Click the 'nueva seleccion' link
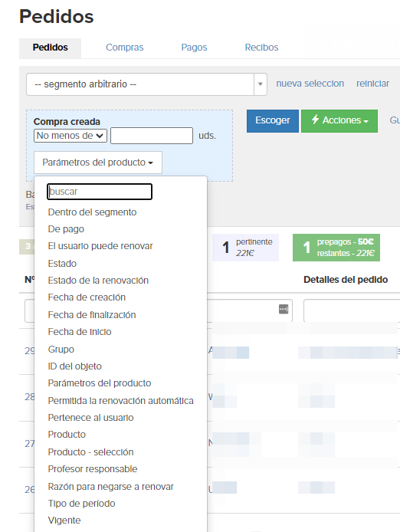The image size is (400, 532). click(310, 84)
